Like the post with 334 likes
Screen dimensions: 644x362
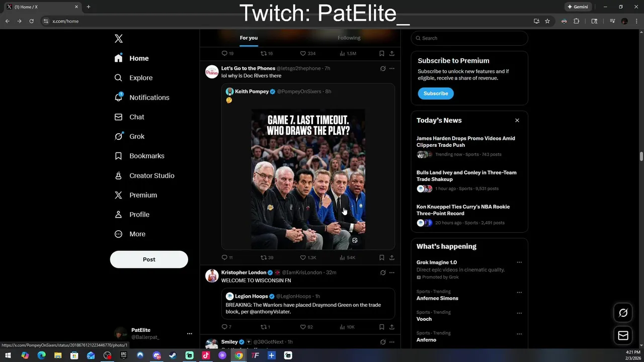point(308,53)
